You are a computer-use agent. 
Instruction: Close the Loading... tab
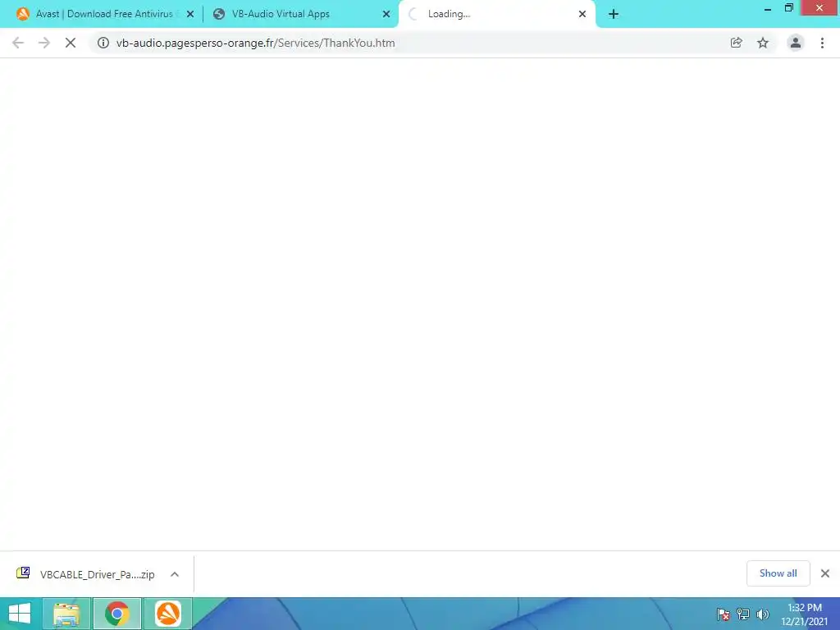pos(582,14)
